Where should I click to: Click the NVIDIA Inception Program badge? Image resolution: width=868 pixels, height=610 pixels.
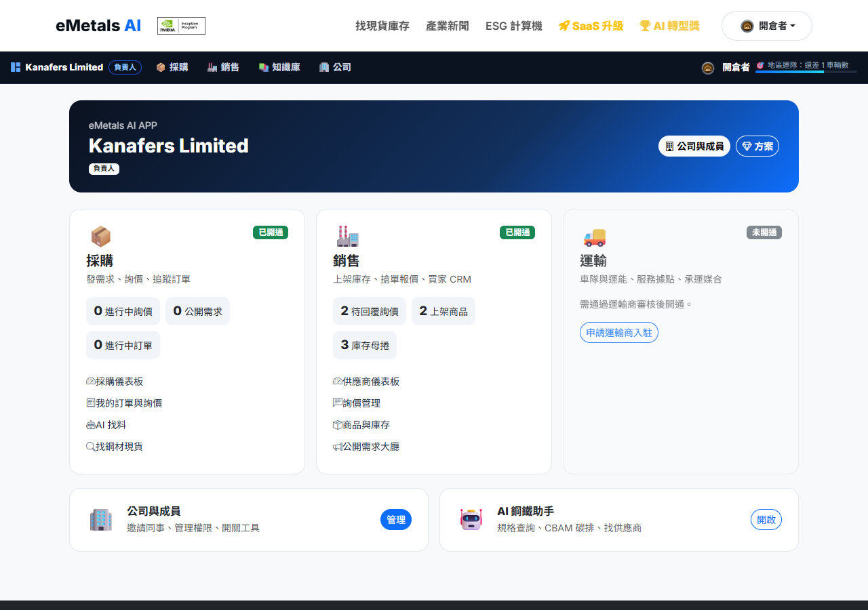click(181, 26)
